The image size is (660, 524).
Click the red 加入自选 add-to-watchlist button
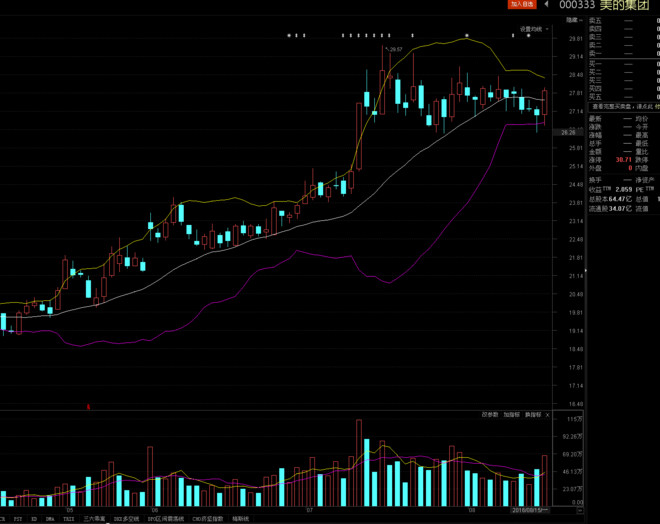[x=522, y=4]
